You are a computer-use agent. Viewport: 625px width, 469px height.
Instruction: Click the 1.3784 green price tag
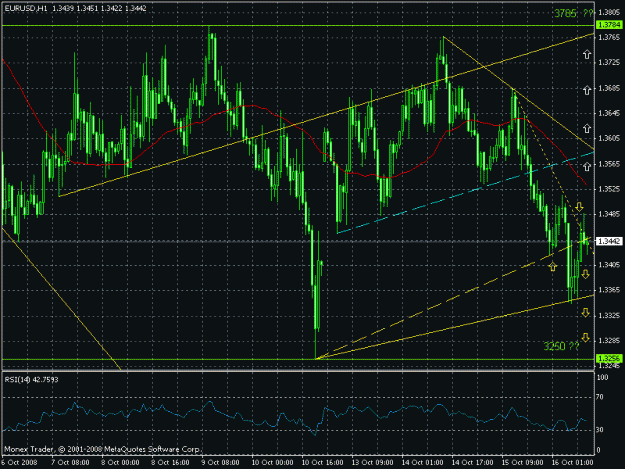tap(609, 25)
